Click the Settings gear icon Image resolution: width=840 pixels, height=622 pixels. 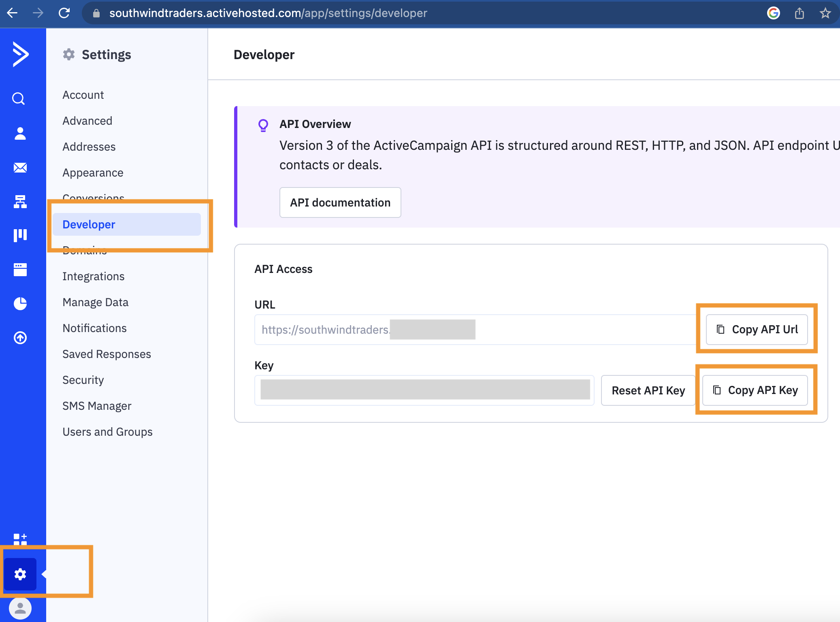(19, 574)
